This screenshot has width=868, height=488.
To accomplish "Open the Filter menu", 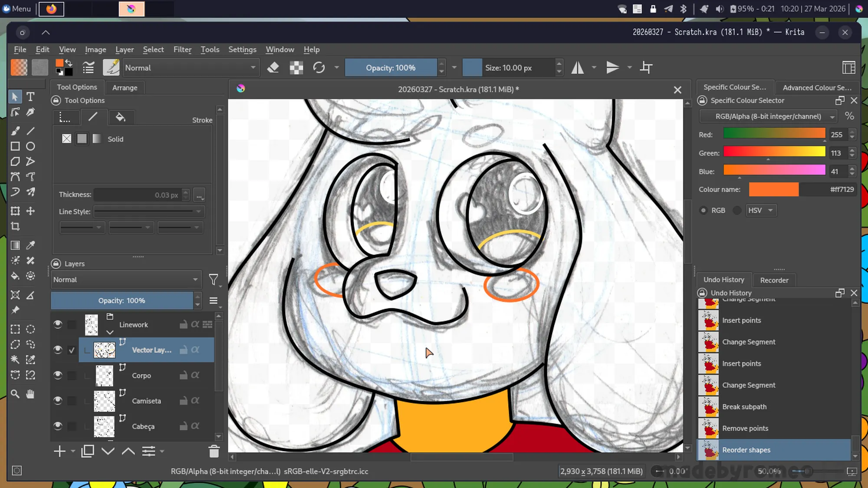I will point(182,49).
